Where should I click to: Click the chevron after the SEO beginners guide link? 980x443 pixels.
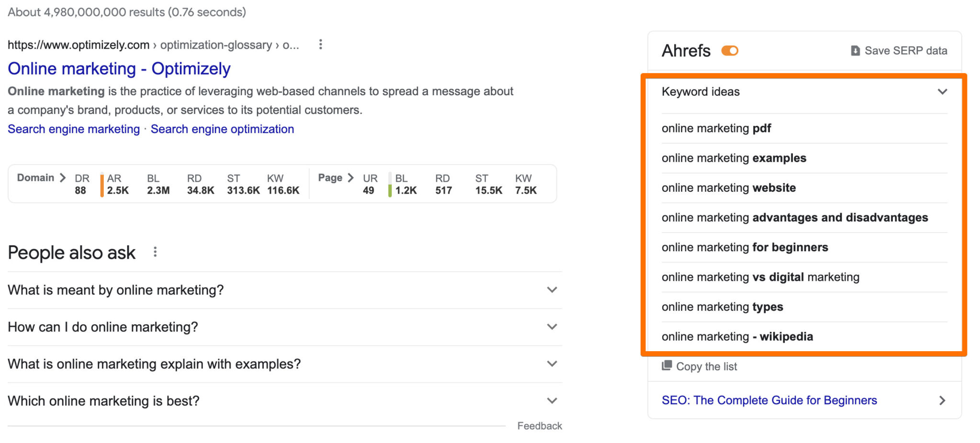point(943,400)
